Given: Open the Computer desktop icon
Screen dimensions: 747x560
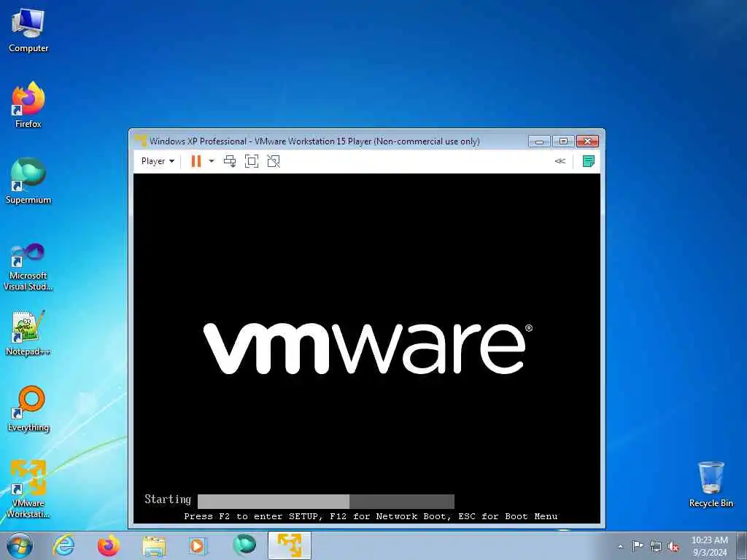Looking at the screenshot, I should (x=28, y=31).
